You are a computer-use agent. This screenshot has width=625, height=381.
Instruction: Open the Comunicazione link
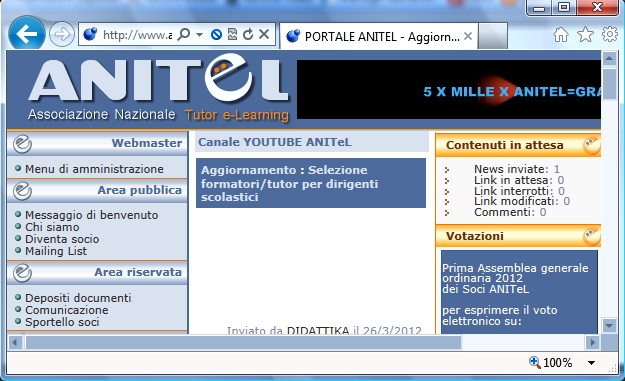67,310
